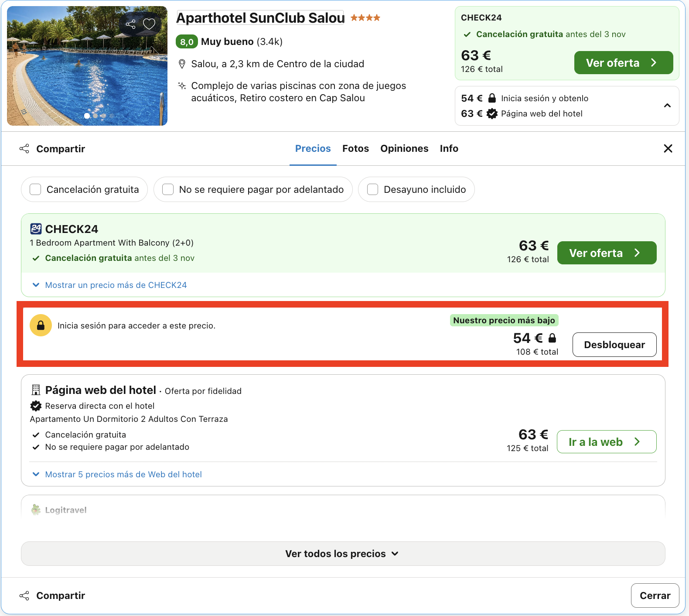This screenshot has width=689, height=616.
Task: Click the CHECK24 logo icon
Action: 36,229
